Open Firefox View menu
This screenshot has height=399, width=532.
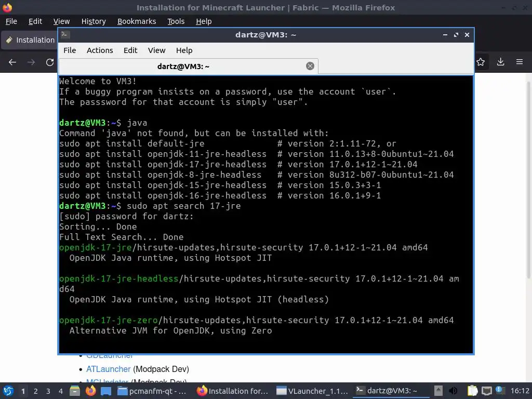pyautogui.click(x=61, y=21)
